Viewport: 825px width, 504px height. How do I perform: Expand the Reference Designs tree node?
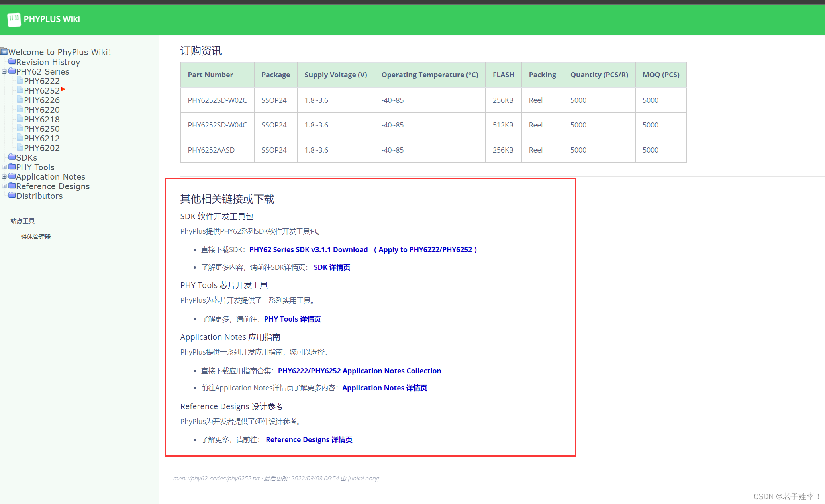(x=4, y=186)
